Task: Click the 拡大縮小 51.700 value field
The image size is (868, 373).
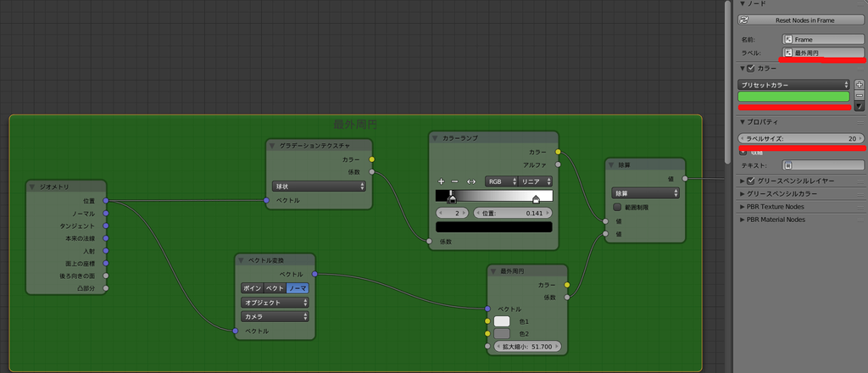Action: [527, 347]
